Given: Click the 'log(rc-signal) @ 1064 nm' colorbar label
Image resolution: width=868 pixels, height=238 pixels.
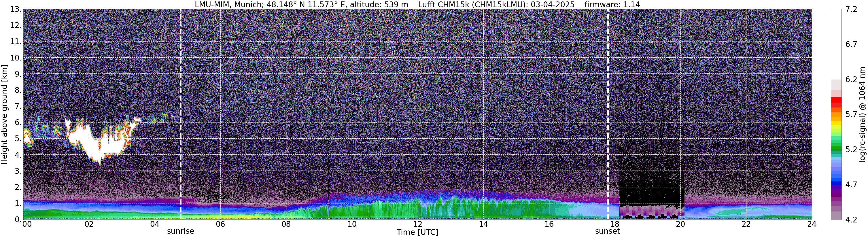Looking at the screenshot, I should coord(862,115).
